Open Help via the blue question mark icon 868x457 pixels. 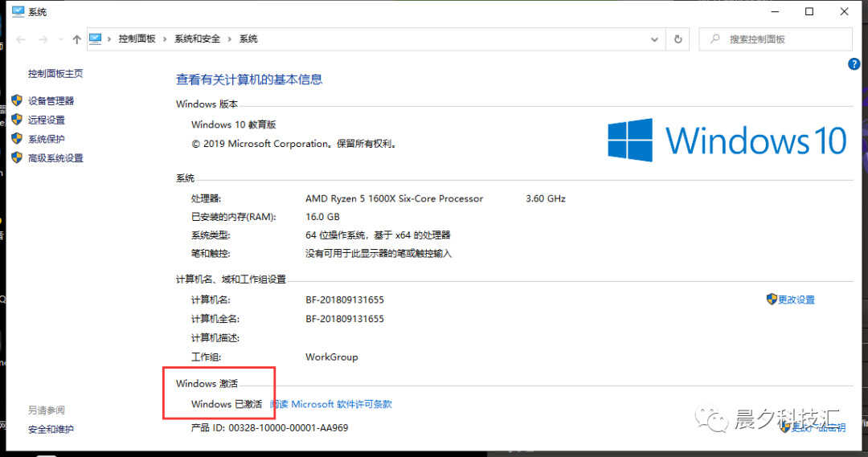pyautogui.click(x=854, y=64)
